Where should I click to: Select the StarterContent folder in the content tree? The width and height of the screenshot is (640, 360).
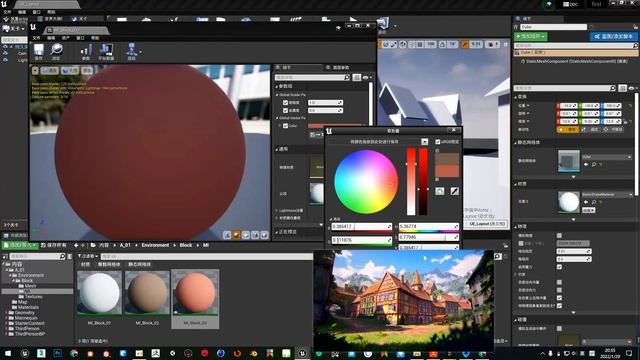(29, 323)
